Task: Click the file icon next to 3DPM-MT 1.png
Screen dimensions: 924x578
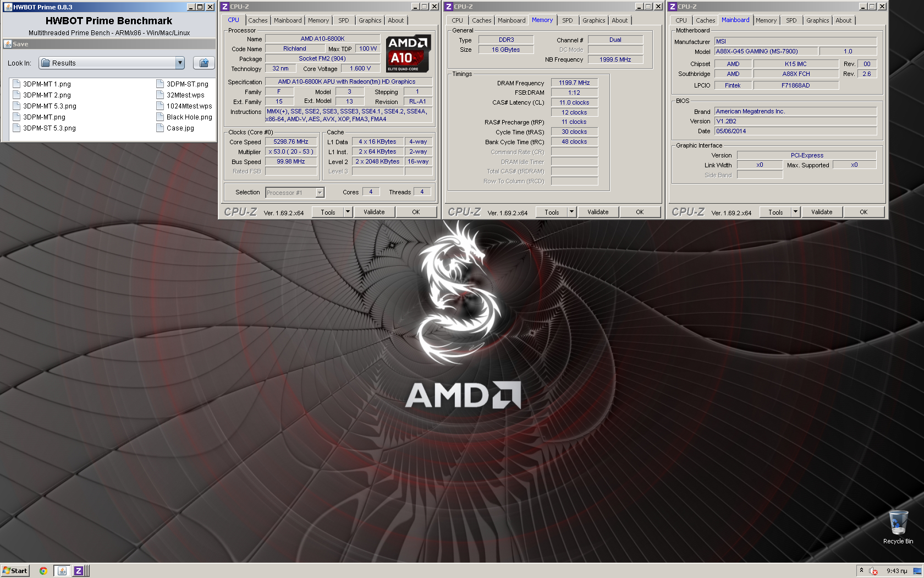Action: 16,84
